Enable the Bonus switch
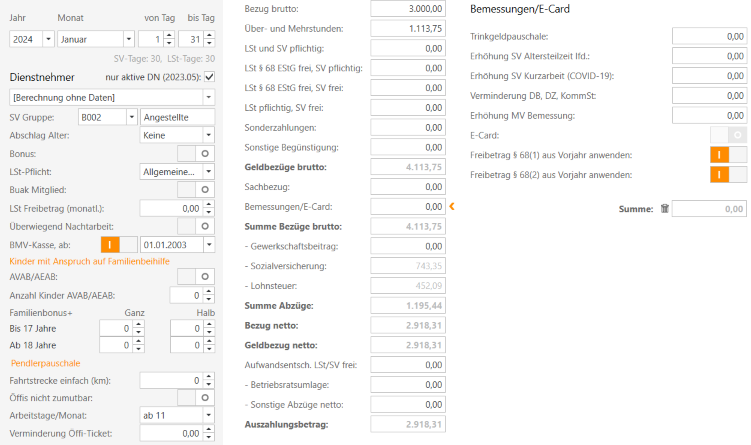 click(196, 154)
